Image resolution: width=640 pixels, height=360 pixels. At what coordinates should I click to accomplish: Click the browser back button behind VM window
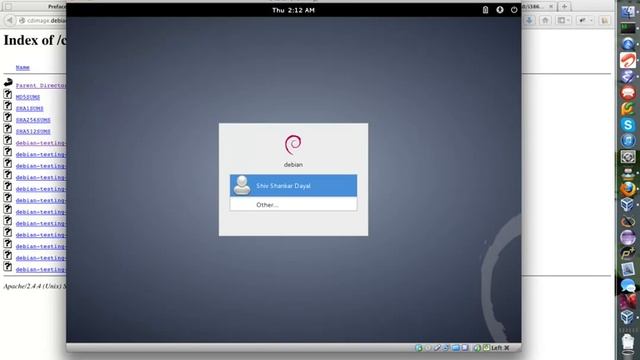(x=10, y=20)
